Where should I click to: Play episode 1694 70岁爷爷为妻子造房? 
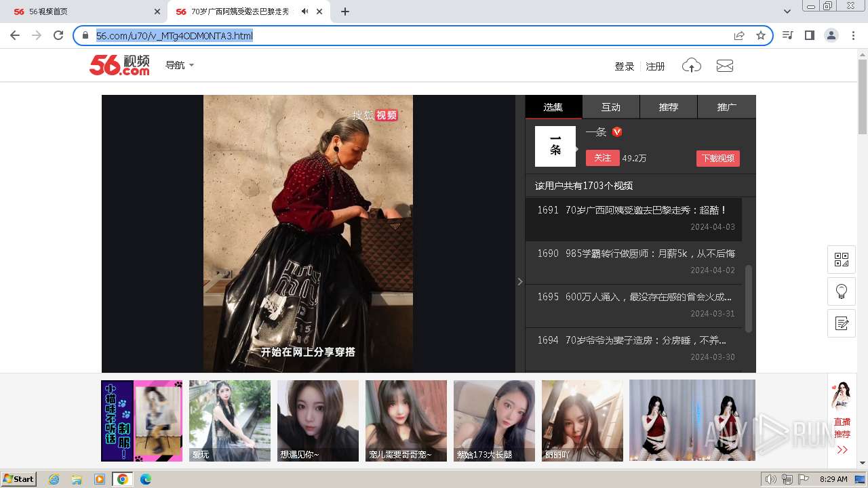coord(633,349)
